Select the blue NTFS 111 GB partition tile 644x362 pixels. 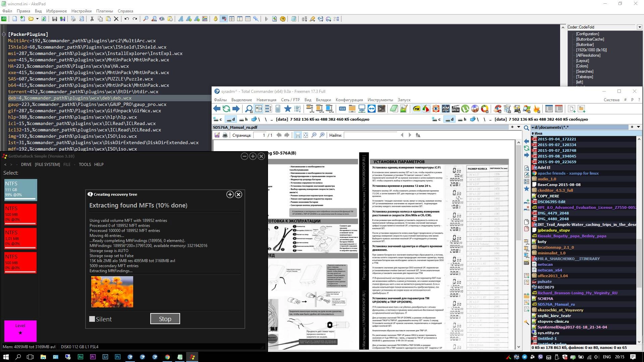(x=20, y=190)
